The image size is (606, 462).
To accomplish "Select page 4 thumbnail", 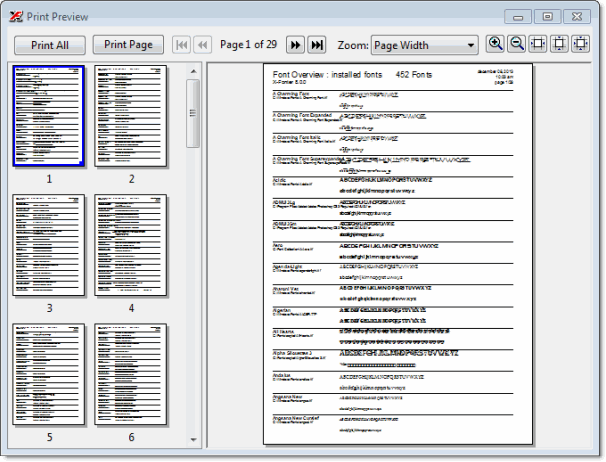I will (x=131, y=245).
